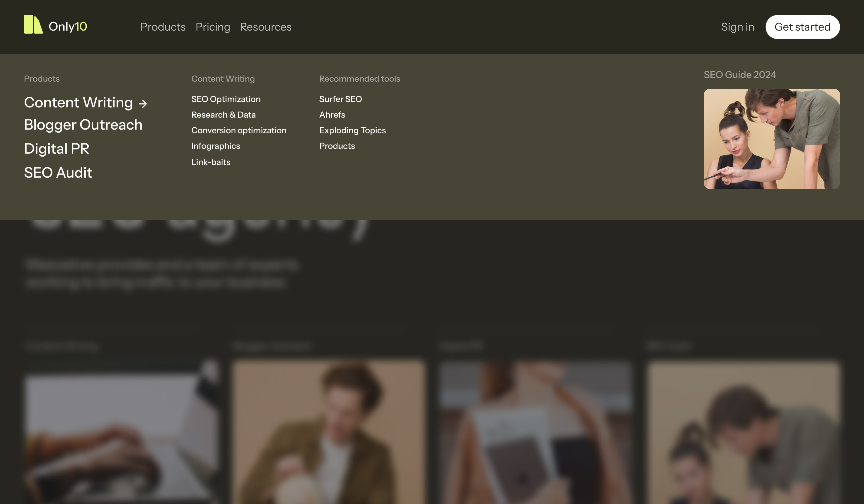Open the Research & Data link

[x=223, y=115]
